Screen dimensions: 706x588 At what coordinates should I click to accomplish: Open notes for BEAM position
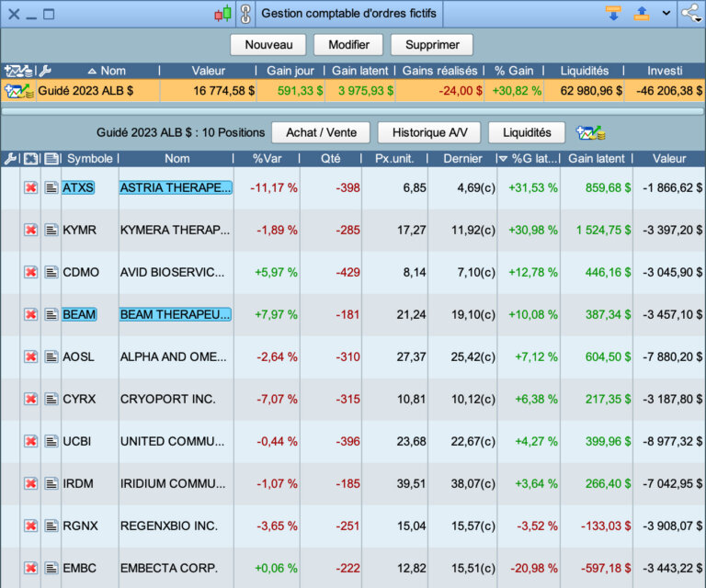click(51, 314)
